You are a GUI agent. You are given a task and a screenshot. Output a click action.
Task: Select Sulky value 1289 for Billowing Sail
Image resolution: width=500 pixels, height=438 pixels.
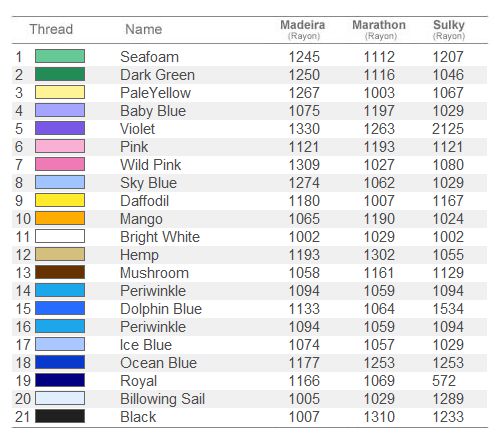448,399
